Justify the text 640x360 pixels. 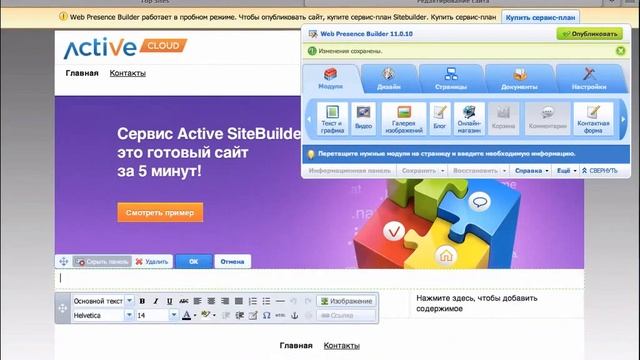[x=239, y=301]
